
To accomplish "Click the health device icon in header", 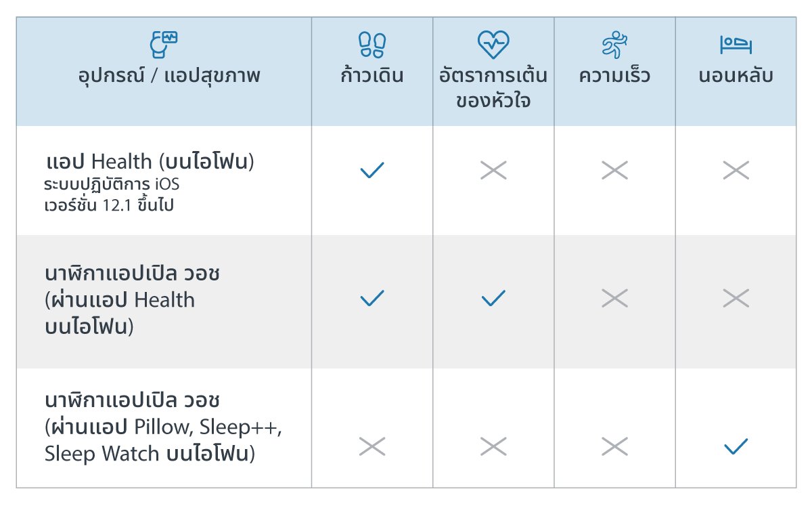I will coord(163,45).
